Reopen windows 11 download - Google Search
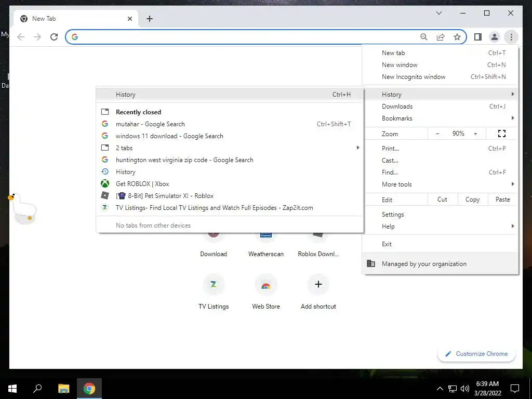This screenshot has width=532, height=399. click(230, 136)
